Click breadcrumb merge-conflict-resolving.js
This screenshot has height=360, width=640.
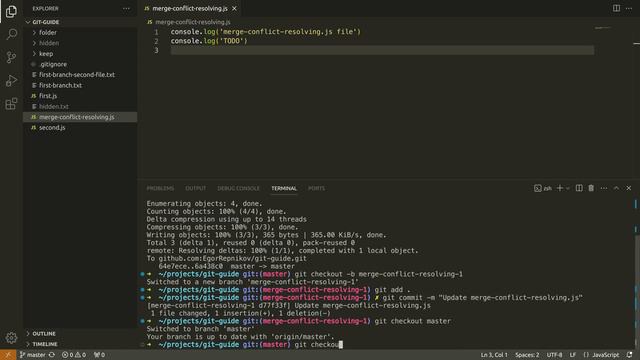click(192, 22)
